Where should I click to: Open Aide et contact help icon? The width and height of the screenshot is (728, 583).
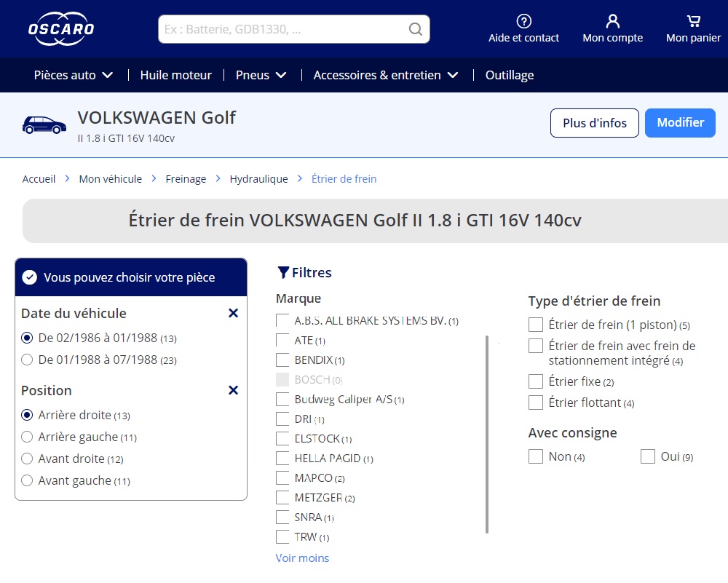coord(523,21)
